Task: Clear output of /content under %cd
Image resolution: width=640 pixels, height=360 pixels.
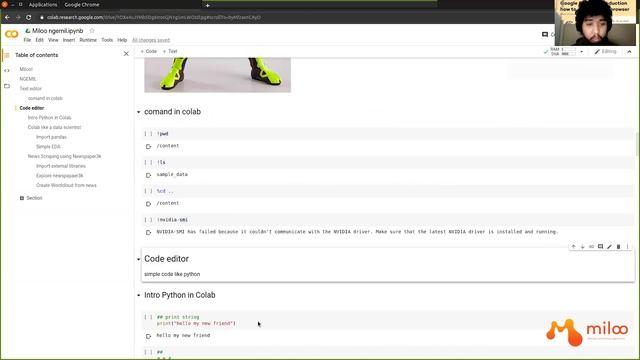Action: tap(149, 204)
